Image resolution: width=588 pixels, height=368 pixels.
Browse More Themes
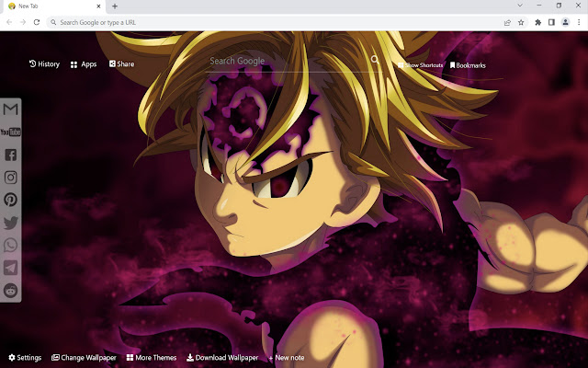click(152, 358)
